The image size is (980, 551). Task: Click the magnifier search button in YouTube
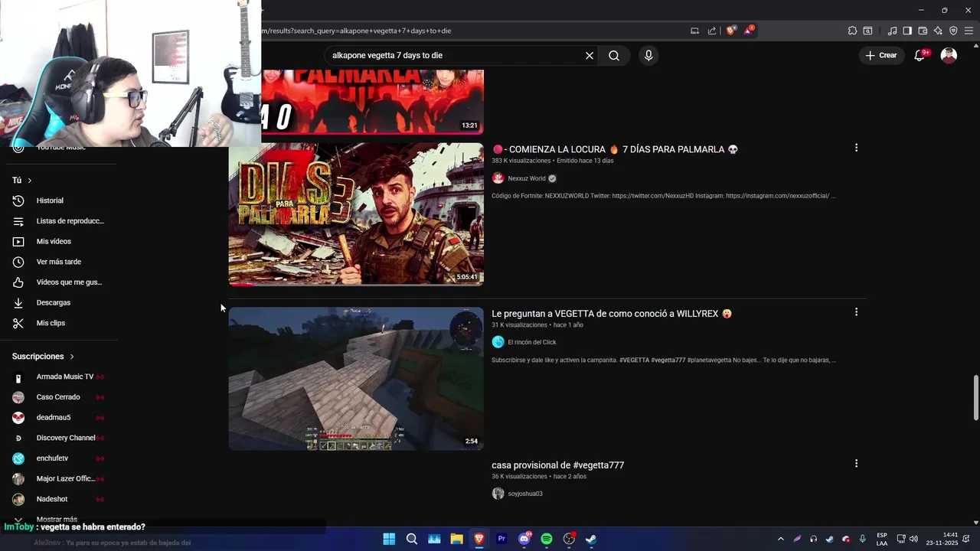(614, 55)
